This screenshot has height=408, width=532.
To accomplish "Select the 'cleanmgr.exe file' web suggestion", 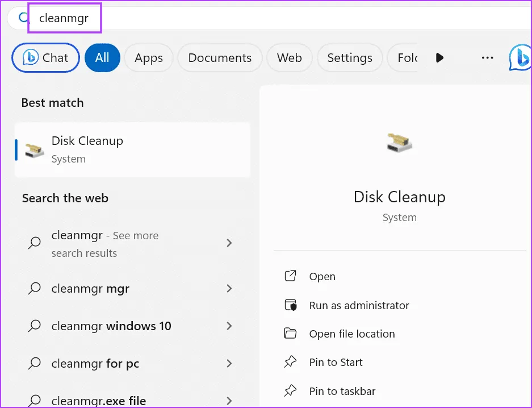I will click(98, 400).
